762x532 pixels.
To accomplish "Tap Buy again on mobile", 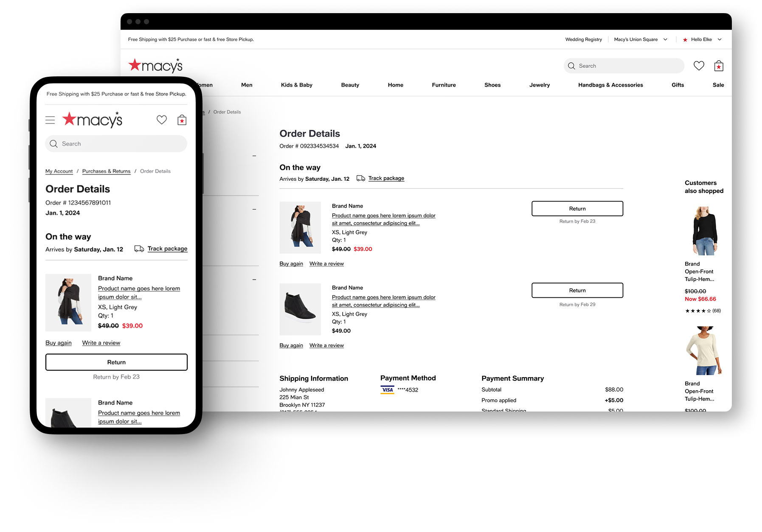I will (x=59, y=343).
